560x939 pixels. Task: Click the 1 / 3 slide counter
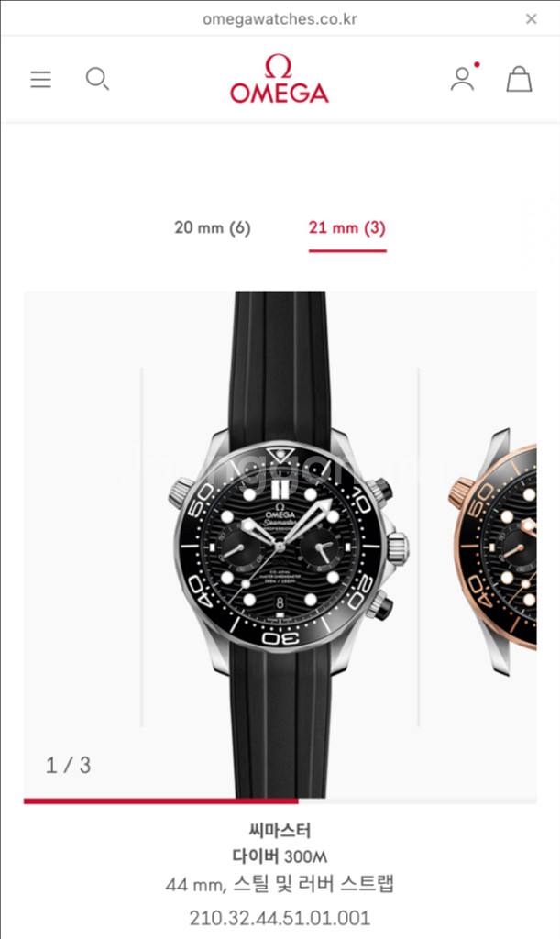tap(68, 766)
